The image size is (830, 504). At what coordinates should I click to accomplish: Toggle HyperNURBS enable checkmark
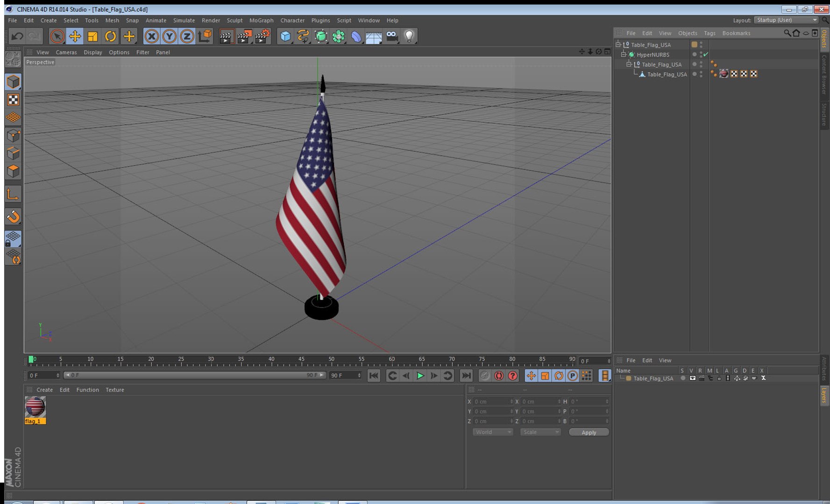tap(706, 55)
